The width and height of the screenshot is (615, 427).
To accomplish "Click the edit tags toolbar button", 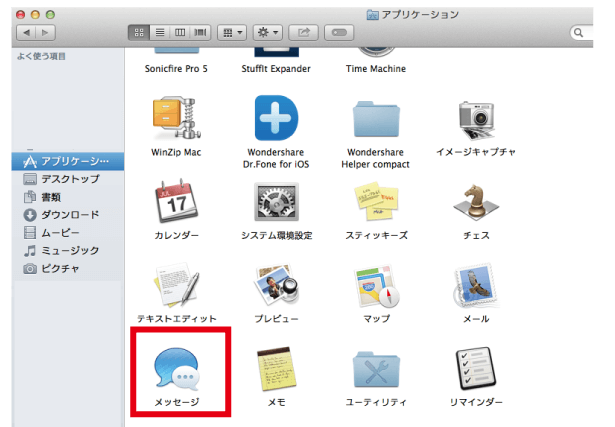I will [x=339, y=33].
